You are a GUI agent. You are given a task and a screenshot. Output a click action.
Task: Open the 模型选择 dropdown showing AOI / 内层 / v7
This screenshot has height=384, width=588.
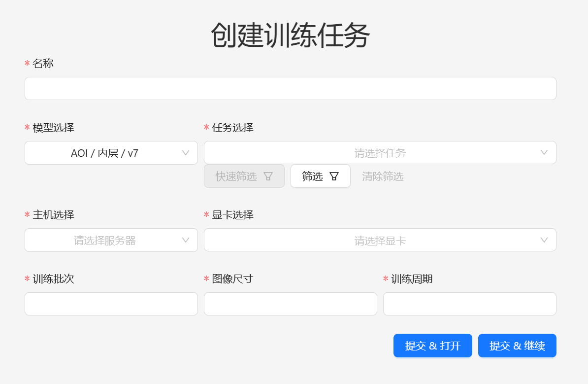click(x=104, y=153)
